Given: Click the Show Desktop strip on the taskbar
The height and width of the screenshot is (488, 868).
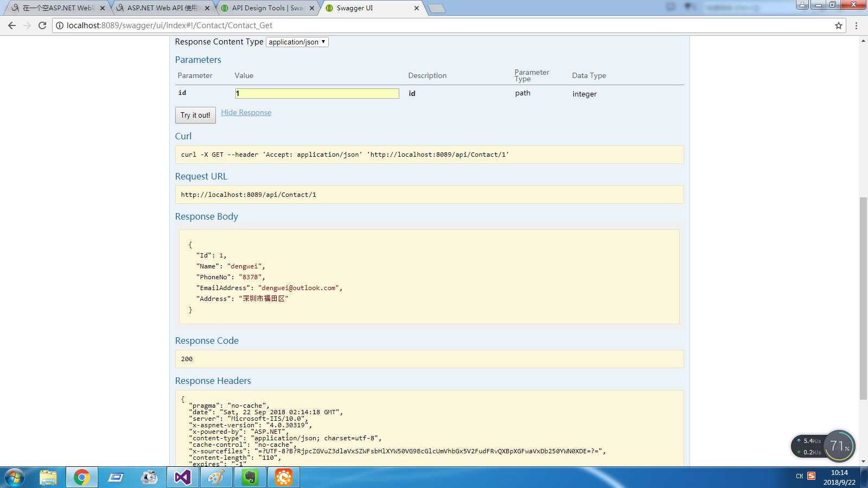Looking at the screenshot, I should point(864,478).
